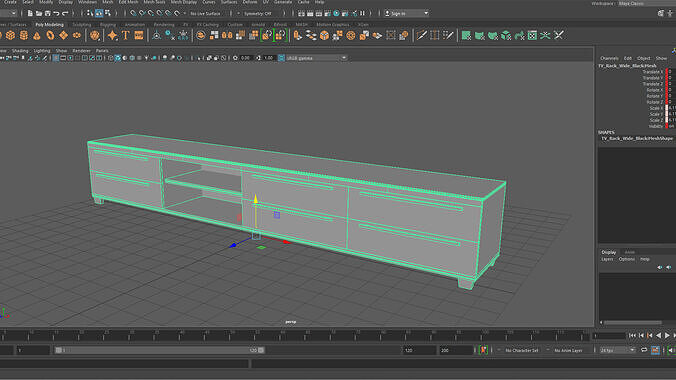The width and height of the screenshot is (676, 380).
Task: Click the viewport exposure value field
Action: click(x=246, y=58)
